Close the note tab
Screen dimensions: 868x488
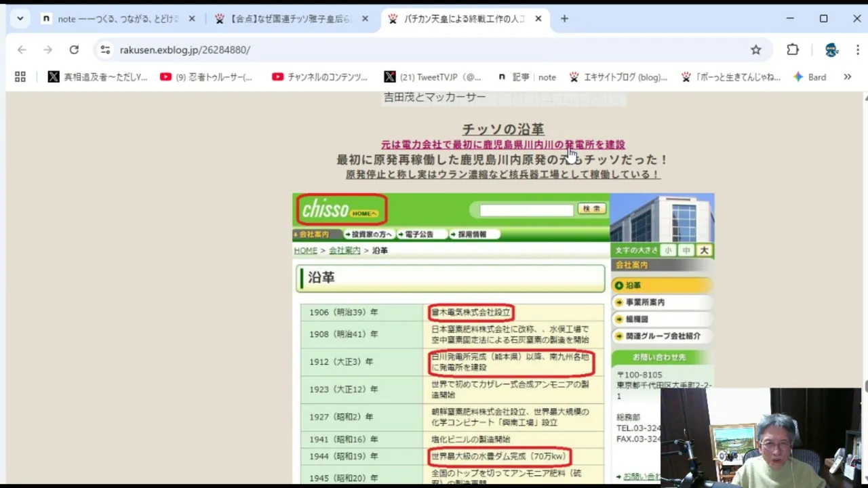coord(192,19)
